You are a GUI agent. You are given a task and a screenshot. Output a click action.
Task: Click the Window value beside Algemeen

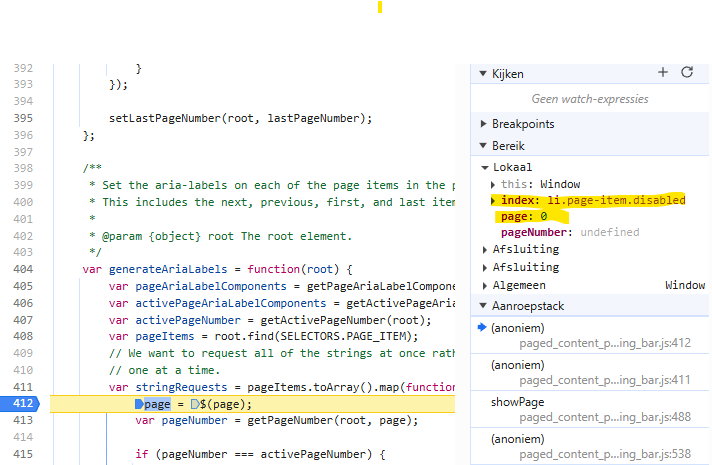[x=685, y=285]
